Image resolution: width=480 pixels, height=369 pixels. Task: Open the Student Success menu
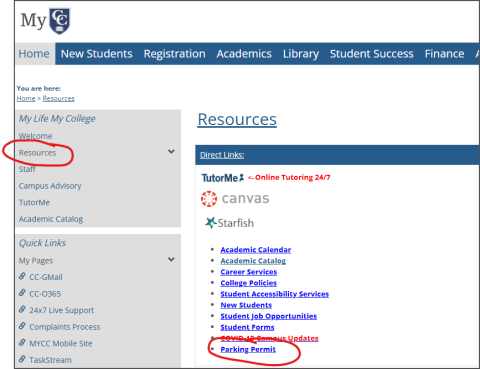click(x=372, y=54)
